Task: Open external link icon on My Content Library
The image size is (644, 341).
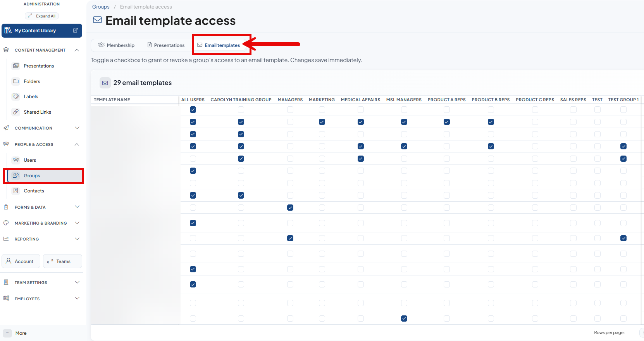Action: 75,30
